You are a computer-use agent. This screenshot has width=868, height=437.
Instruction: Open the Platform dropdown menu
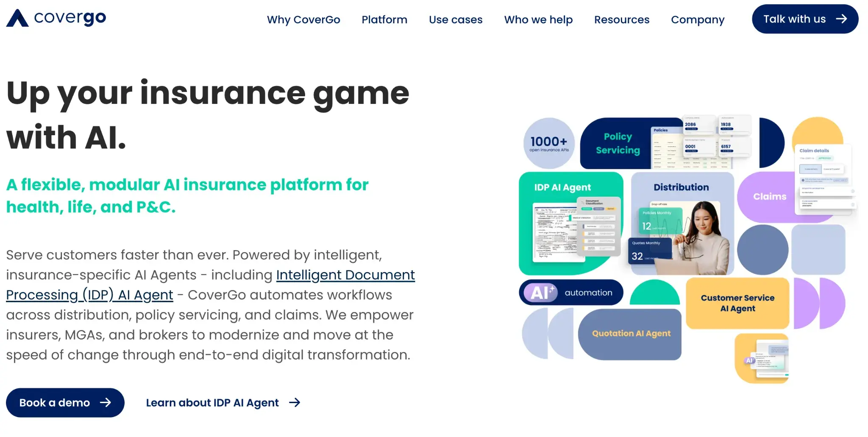pyautogui.click(x=384, y=19)
